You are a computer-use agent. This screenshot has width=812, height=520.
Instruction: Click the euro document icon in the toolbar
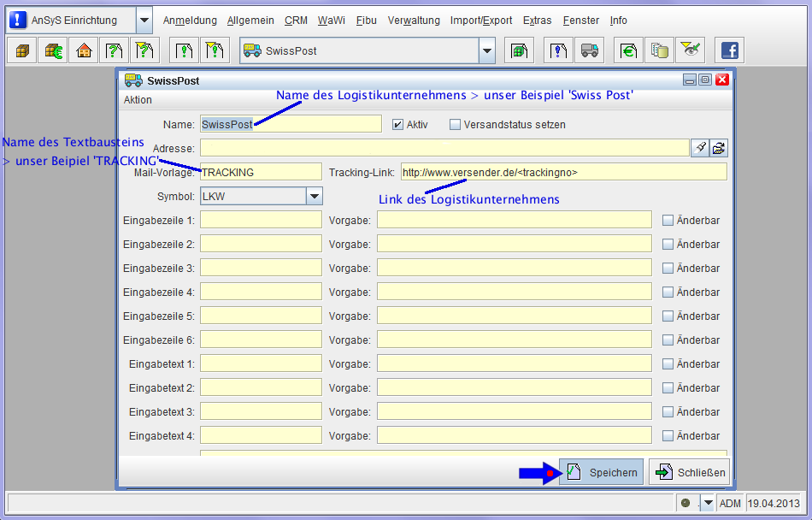tap(628, 50)
